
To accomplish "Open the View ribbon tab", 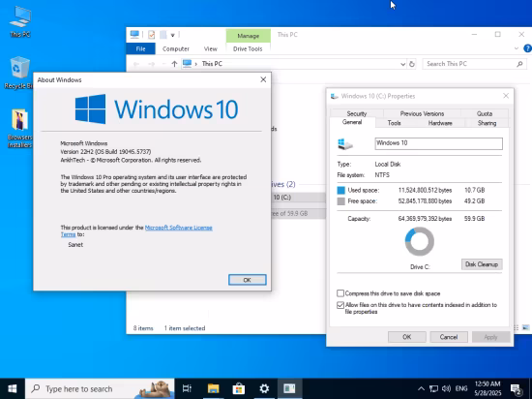I will pyautogui.click(x=210, y=48).
